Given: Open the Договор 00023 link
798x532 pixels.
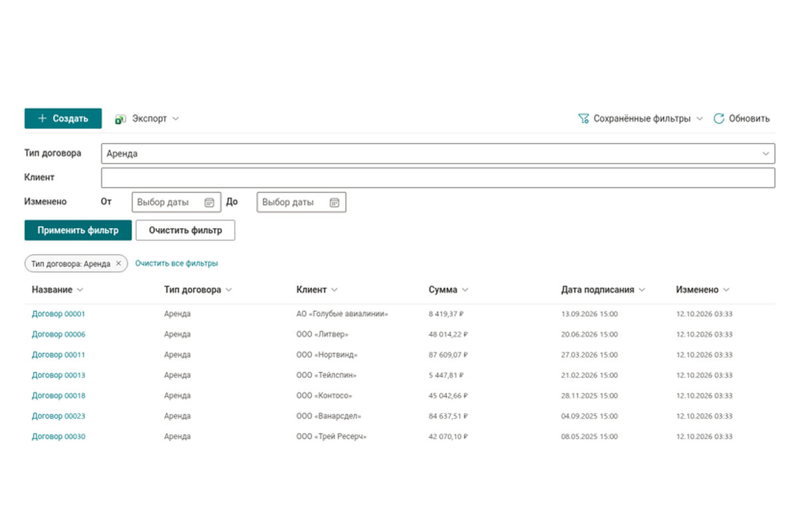Looking at the screenshot, I should 59,416.
